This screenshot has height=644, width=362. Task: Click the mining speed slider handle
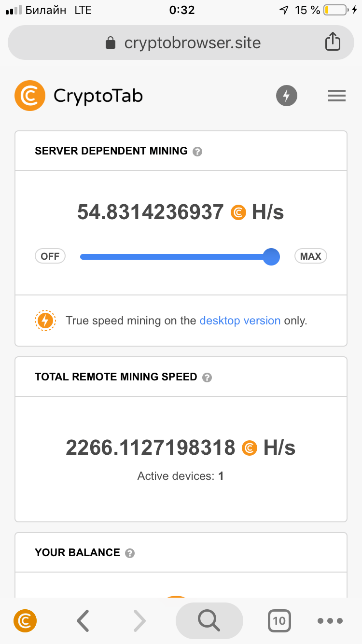[x=271, y=256]
